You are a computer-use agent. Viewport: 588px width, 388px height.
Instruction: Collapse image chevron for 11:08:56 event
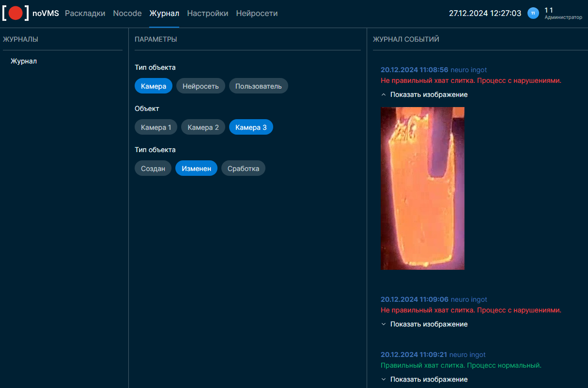tap(384, 94)
